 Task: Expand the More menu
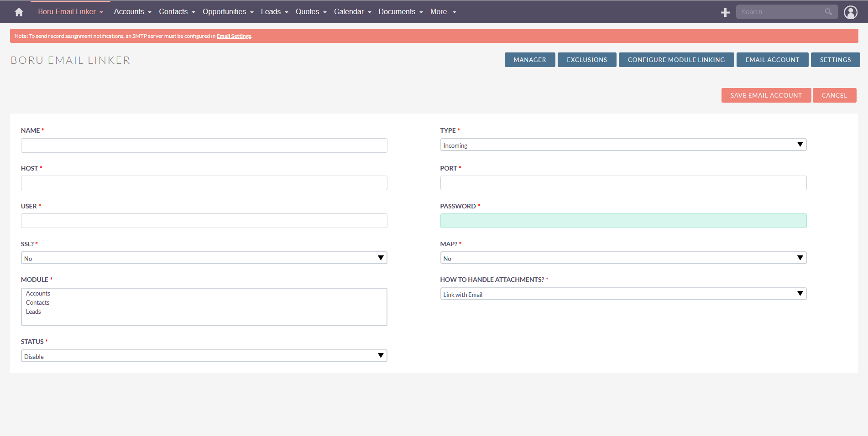pos(443,12)
